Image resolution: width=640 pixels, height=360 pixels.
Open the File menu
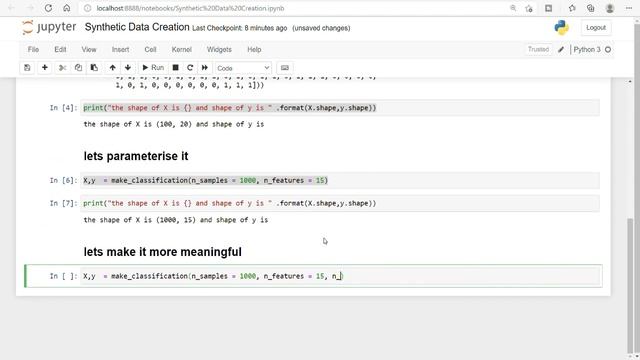tap(33, 49)
